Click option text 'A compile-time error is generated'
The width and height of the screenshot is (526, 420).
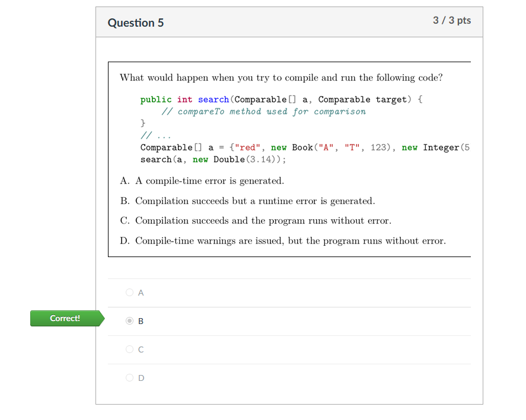point(209,181)
